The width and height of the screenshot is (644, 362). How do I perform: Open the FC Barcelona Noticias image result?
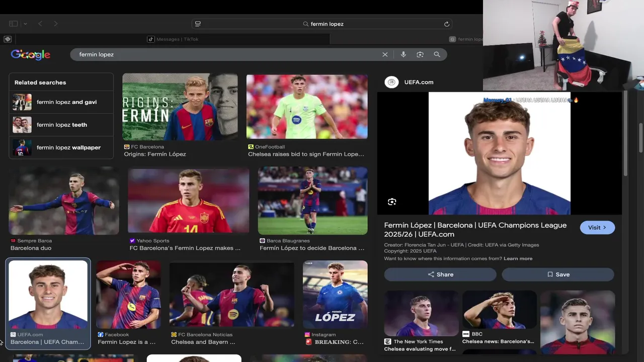231,295
